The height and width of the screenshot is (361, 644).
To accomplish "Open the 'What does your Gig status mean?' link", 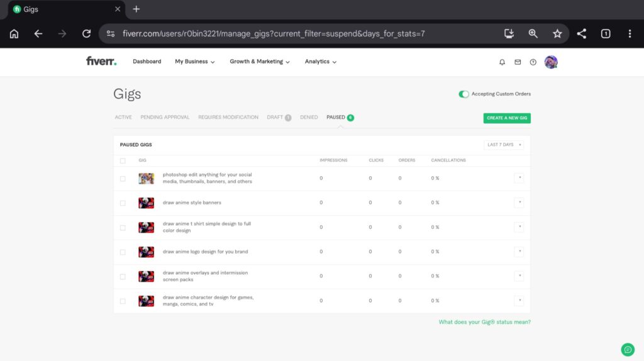I will coord(485,322).
